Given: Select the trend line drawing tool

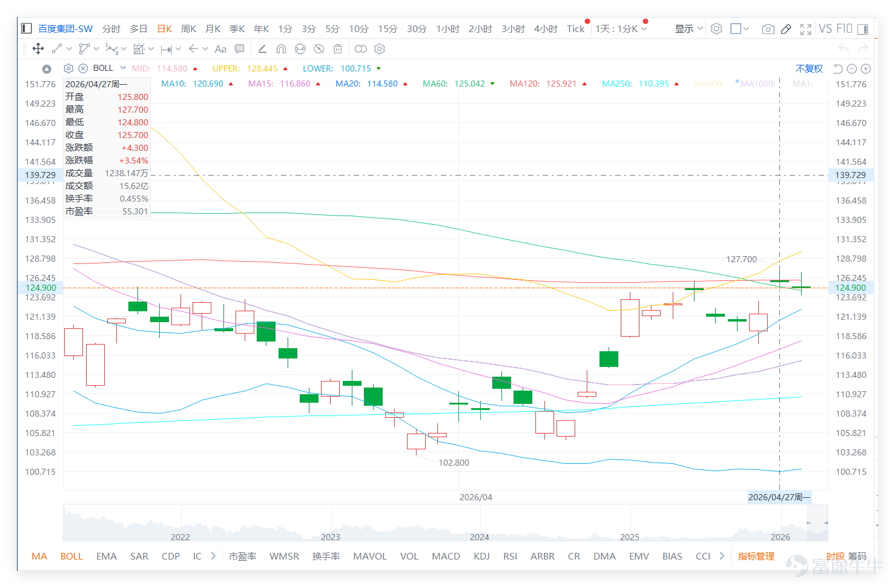Looking at the screenshot, I should (x=57, y=49).
